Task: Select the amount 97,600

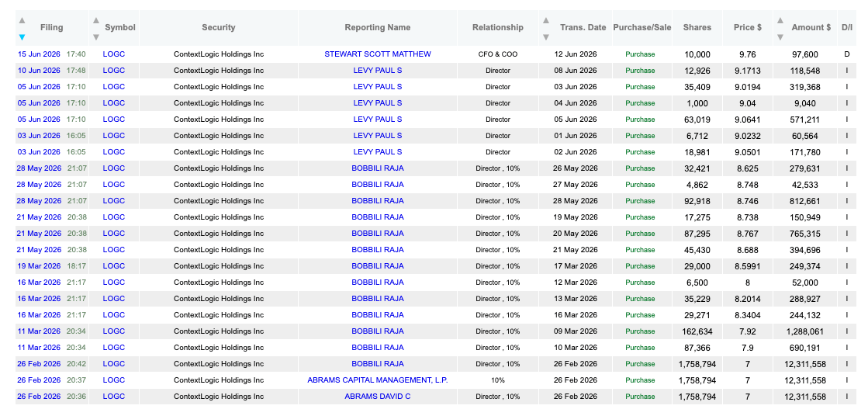Action: (x=805, y=54)
